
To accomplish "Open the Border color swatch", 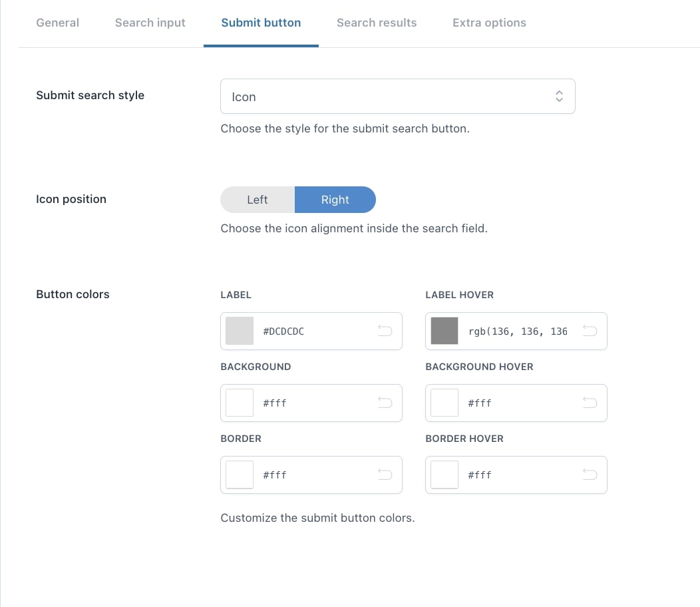I will [240, 475].
